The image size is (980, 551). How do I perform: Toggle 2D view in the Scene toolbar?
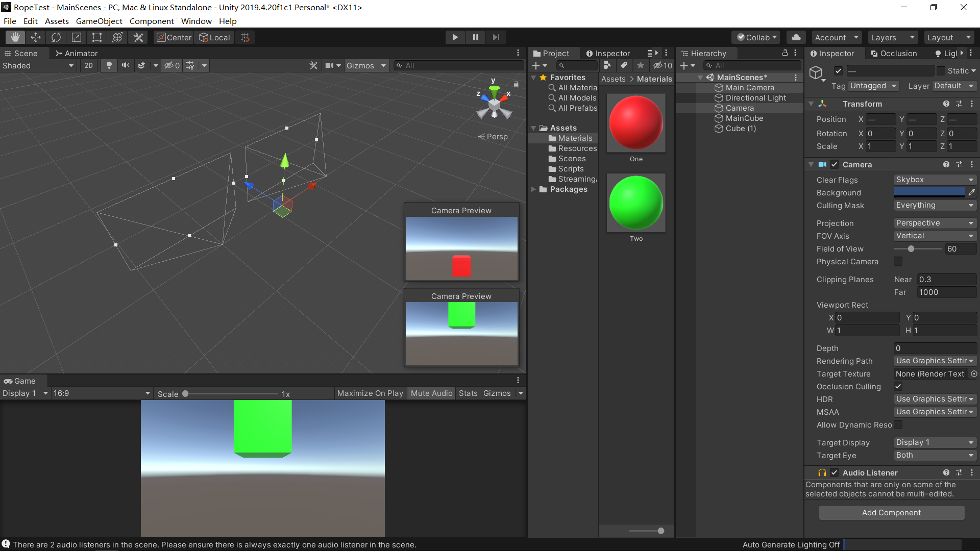coord(88,65)
